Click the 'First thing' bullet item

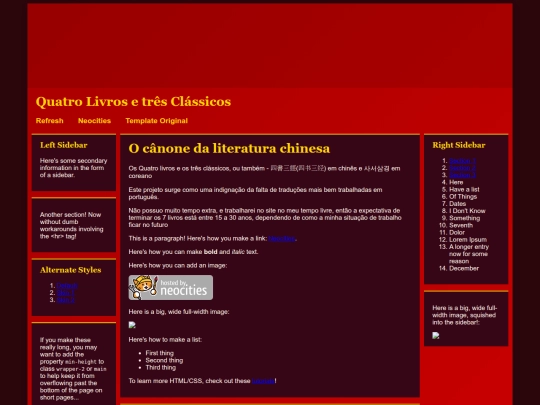coord(159,353)
